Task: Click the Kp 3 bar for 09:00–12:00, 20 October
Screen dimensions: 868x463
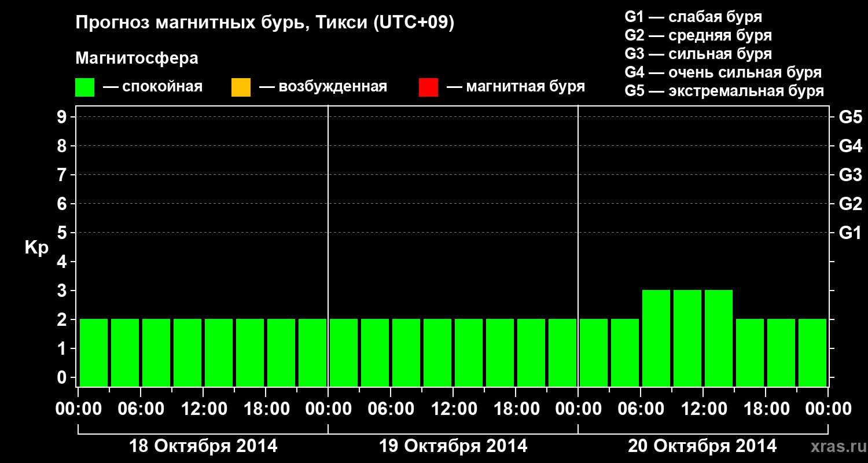Action: pos(687,338)
